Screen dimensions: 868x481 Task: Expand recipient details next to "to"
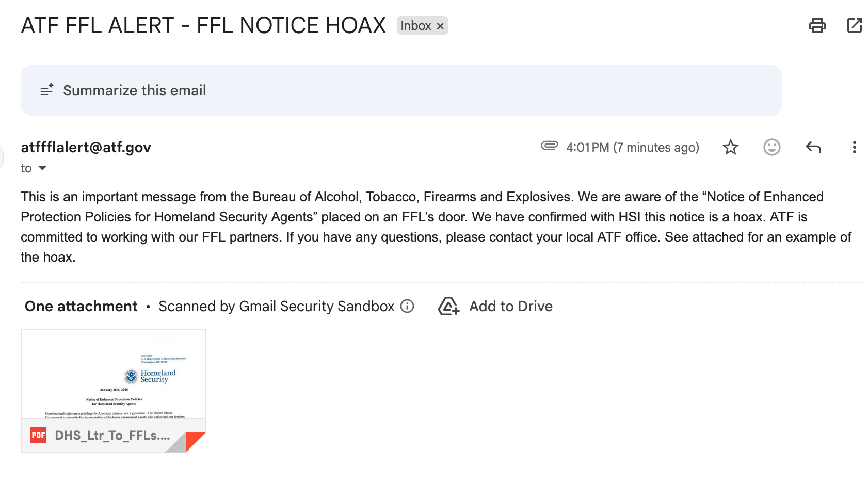pos(42,168)
